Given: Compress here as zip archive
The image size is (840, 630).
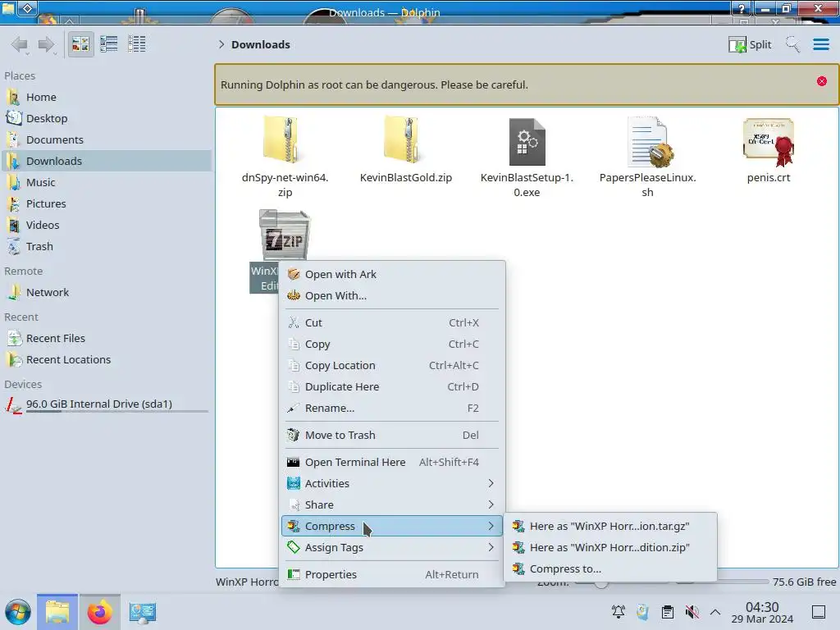Looking at the screenshot, I should click(610, 548).
